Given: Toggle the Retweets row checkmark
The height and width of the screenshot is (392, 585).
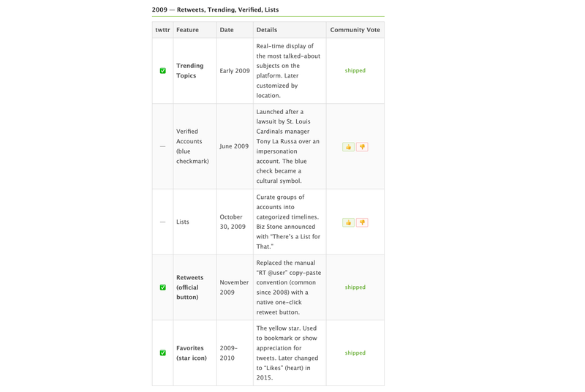Looking at the screenshot, I should tap(162, 287).
